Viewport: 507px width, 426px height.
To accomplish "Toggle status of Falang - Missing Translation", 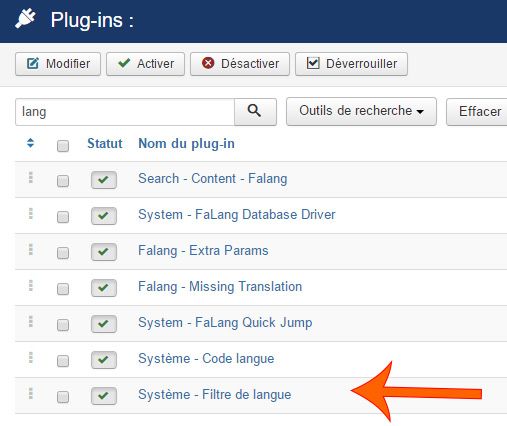I will tap(104, 288).
